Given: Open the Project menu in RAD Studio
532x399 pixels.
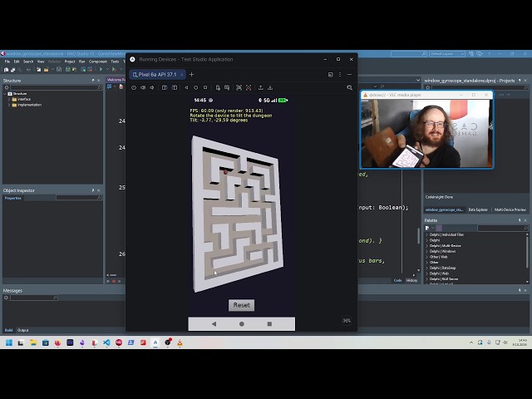Looking at the screenshot, I should point(70,62).
